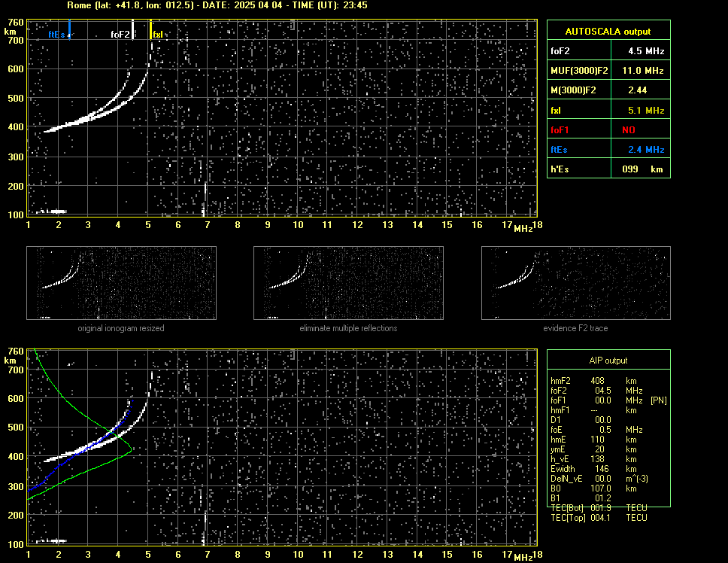Click the 'AUTOSCALA output' table header
Viewport: 728px width, 563px height.
(x=608, y=32)
